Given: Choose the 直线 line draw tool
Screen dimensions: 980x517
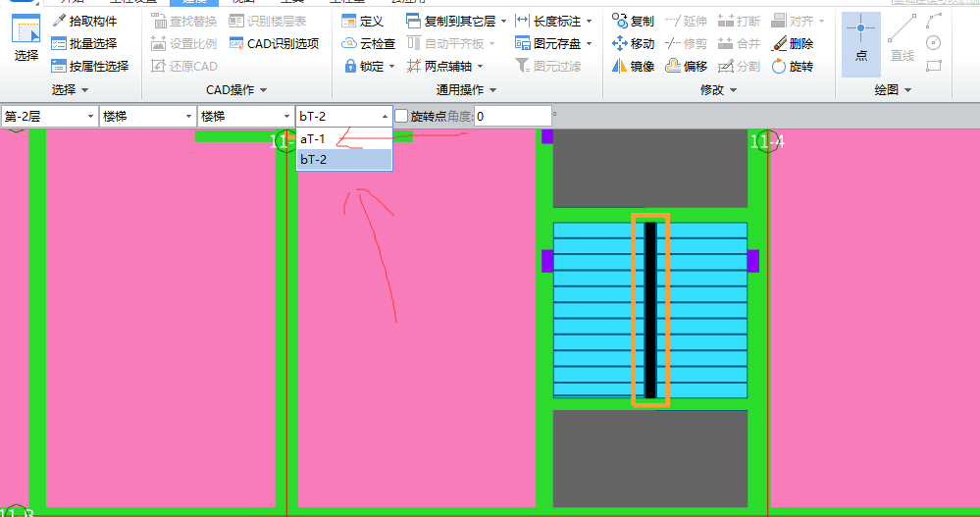Looking at the screenshot, I should click(x=902, y=39).
